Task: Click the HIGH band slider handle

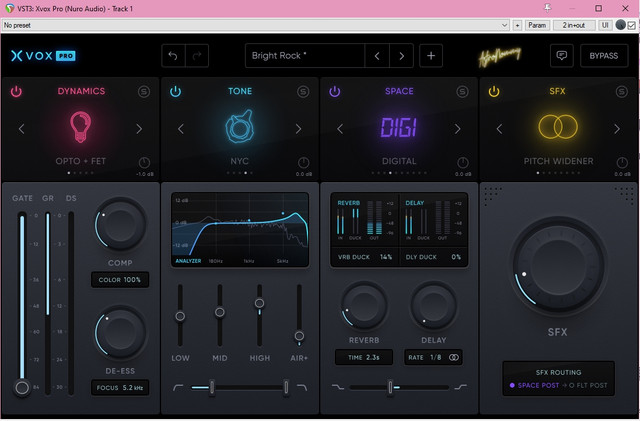Action: pyautogui.click(x=259, y=303)
